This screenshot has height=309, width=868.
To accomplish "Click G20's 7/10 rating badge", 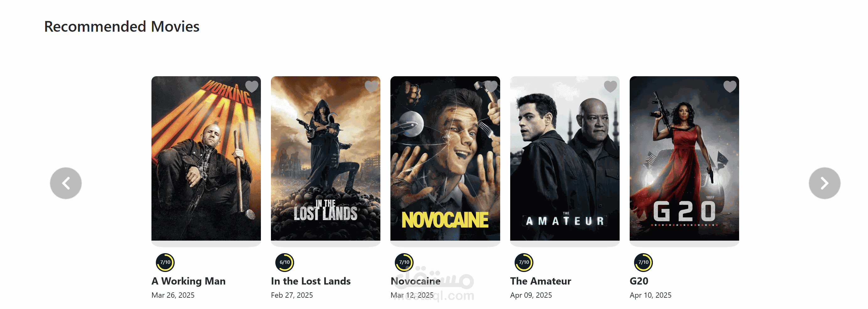I will point(643,263).
